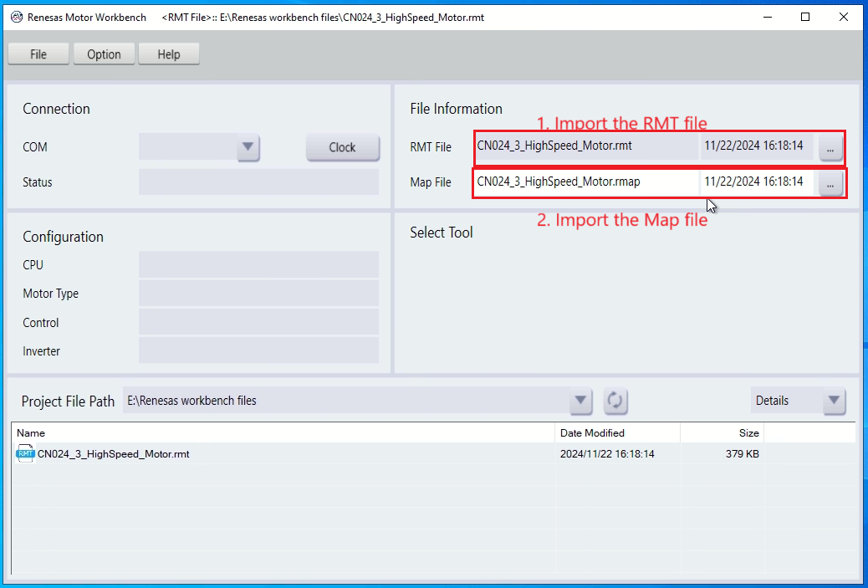This screenshot has width=868, height=588.
Task: Click the 379 KB size cell
Action: tap(743, 454)
